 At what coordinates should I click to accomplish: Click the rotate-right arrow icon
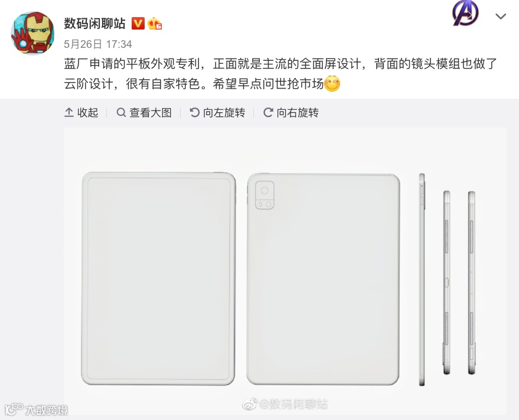tap(268, 113)
